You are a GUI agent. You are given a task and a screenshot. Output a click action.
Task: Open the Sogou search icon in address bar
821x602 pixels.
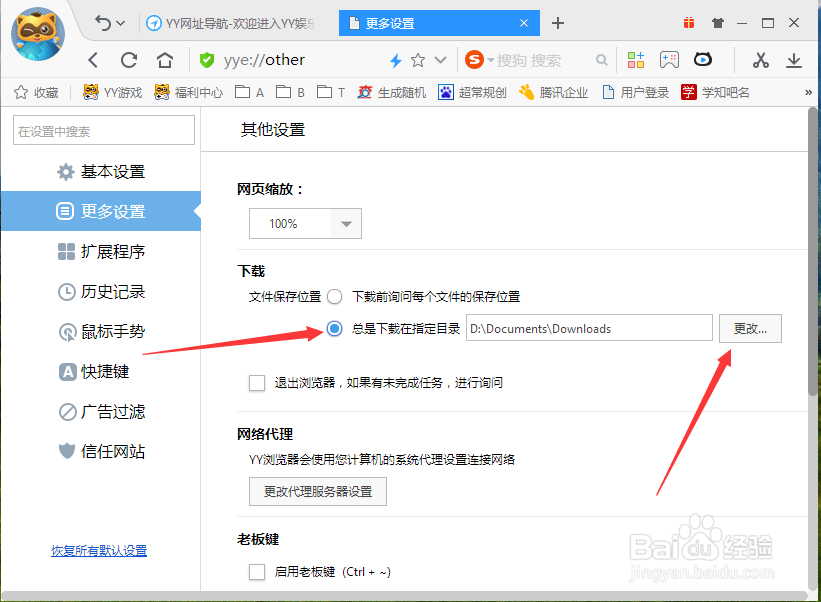click(473, 59)
